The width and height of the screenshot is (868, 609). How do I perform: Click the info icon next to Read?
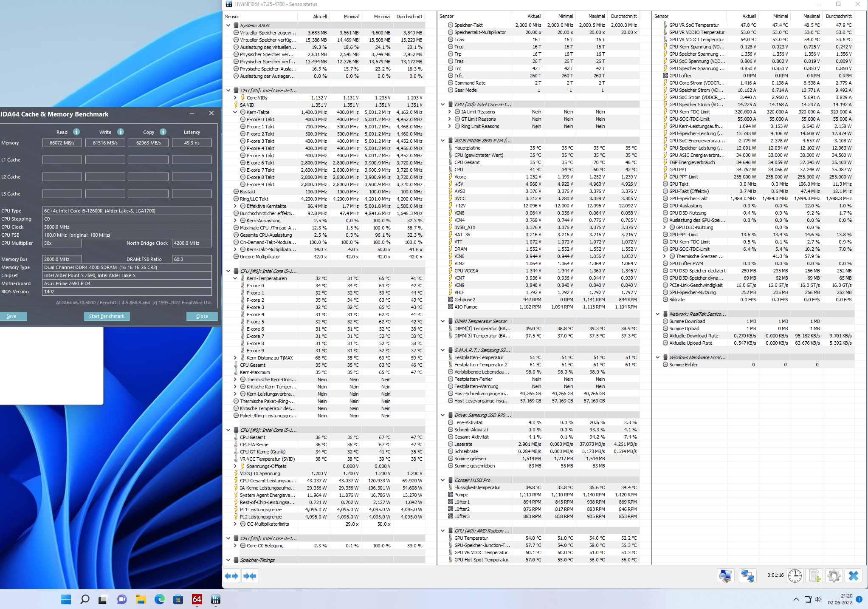pos(76,132)
